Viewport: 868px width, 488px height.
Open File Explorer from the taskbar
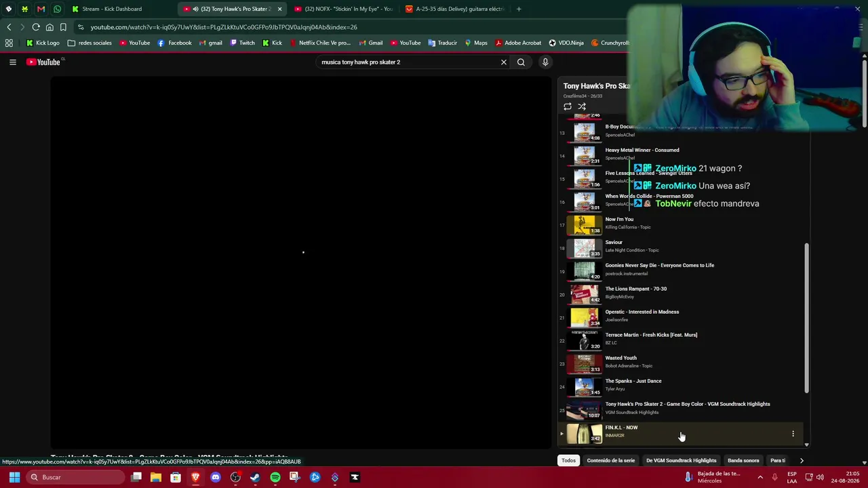[156, 477]
